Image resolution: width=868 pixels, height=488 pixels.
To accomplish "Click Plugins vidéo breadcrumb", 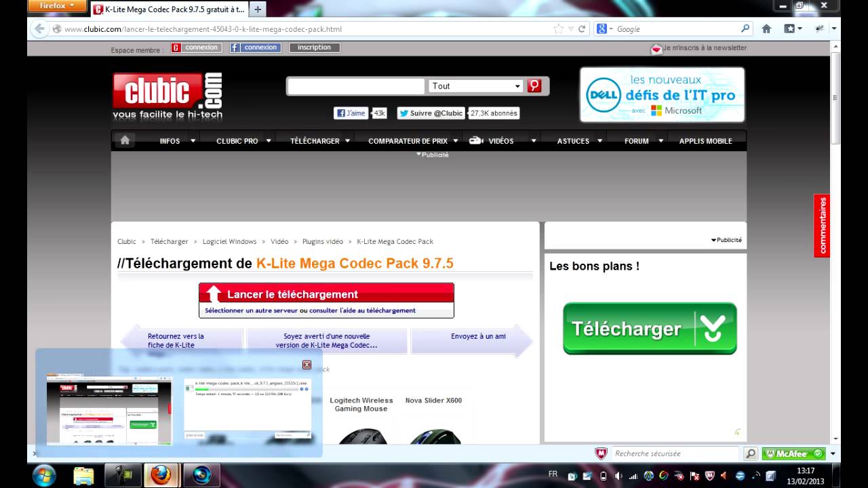I will (x=323, y=241).
